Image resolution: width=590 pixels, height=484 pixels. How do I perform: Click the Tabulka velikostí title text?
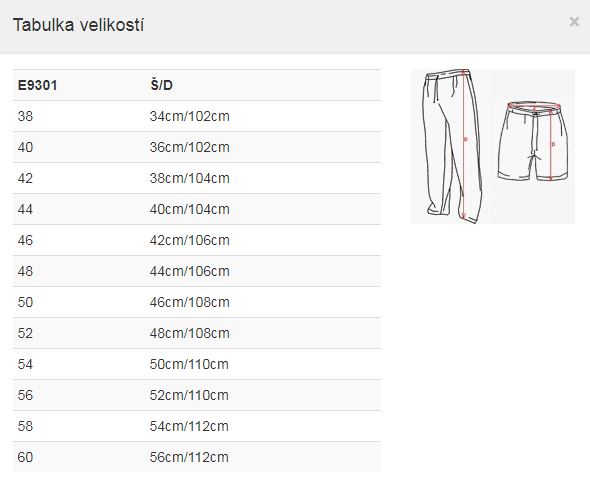pos(79,25)
